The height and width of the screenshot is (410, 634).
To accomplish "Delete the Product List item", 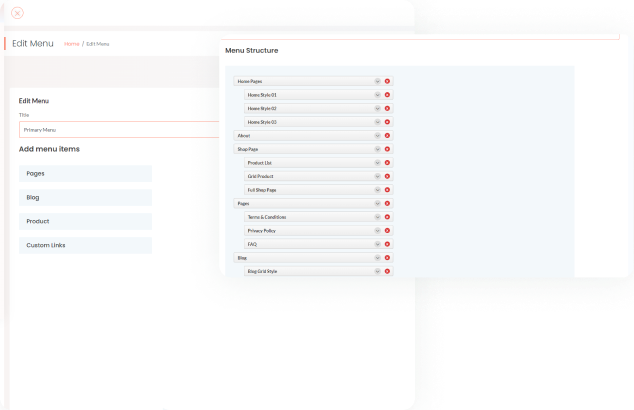I will [x=387, y=163].
